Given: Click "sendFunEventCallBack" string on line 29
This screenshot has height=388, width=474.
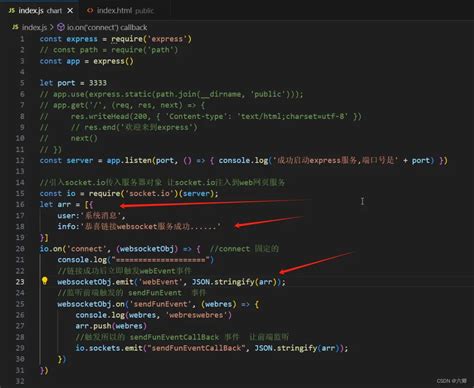Looking at the screenshot, I should 196,348.
